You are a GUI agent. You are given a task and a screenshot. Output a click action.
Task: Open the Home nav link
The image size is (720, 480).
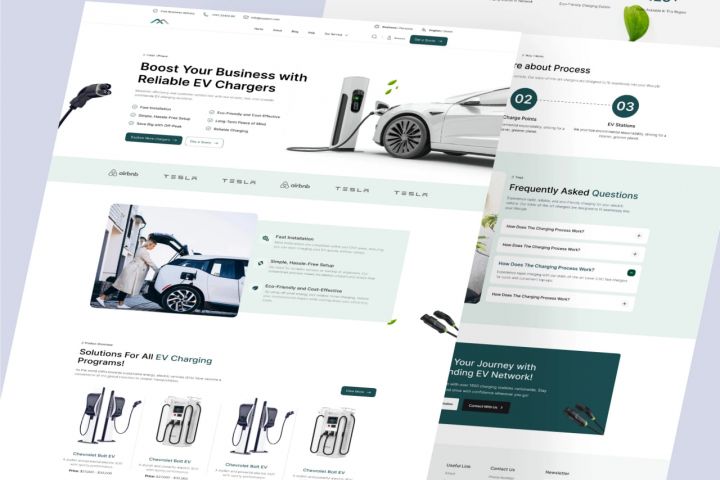pyautogui.click(x=259, y=29)
